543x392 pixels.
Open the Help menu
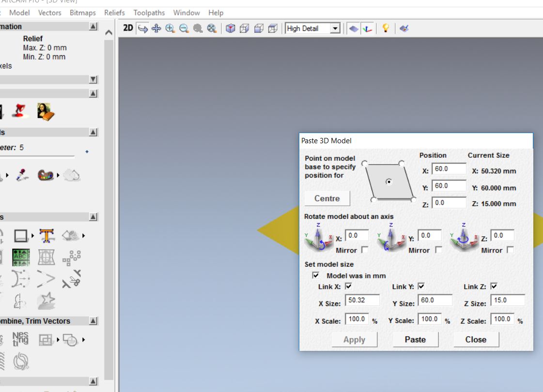(216, 13)
